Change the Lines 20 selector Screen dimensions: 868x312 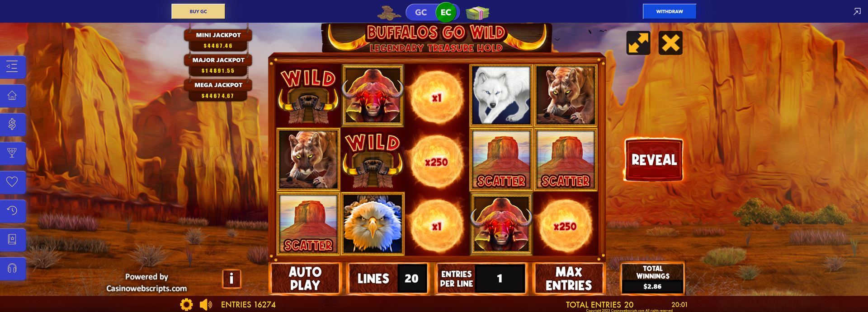(387, 279)
